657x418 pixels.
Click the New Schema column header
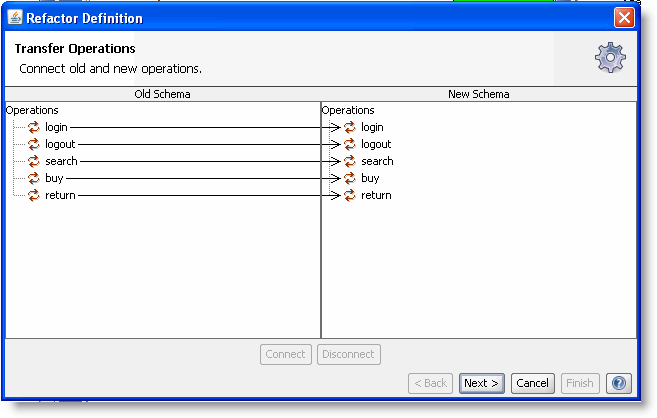coord(479,94)
